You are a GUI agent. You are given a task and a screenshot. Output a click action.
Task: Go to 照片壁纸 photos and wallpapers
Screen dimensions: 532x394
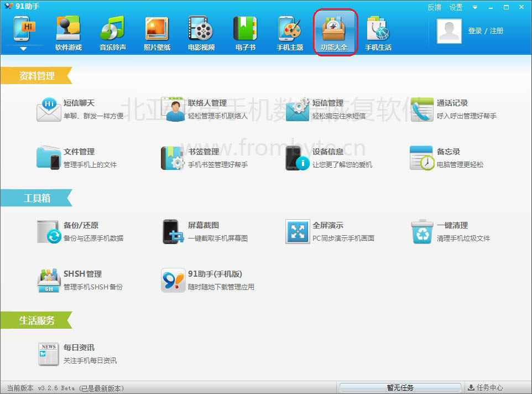(x=157, y=33)
